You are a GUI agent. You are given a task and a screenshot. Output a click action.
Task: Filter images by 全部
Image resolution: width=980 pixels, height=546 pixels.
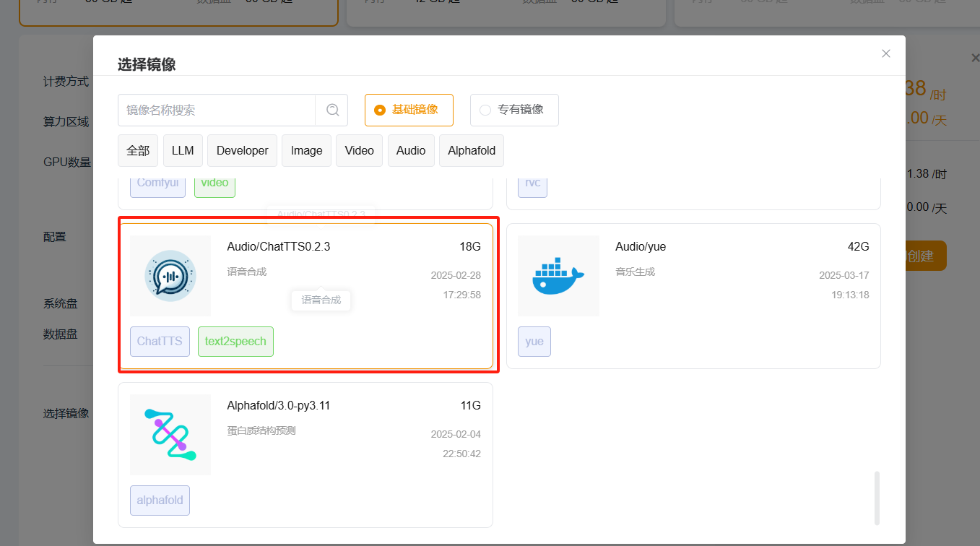(138, 151)
